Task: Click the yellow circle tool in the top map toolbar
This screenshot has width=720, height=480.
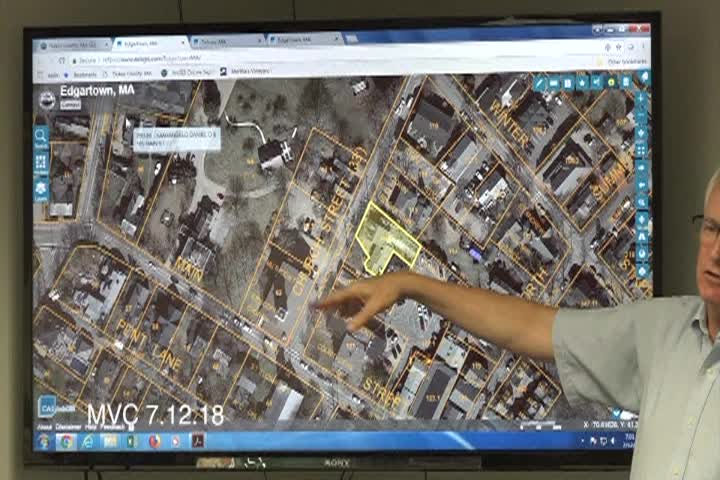Action: (611, 83)
